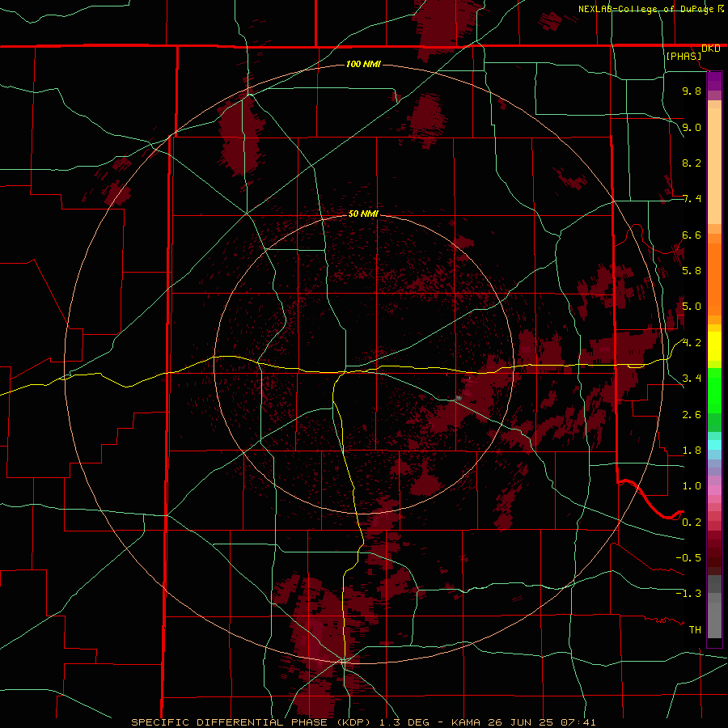Click the 100 NMI range ring label
The width and height of the screenshot is (728, 728).
click(363, 64)
